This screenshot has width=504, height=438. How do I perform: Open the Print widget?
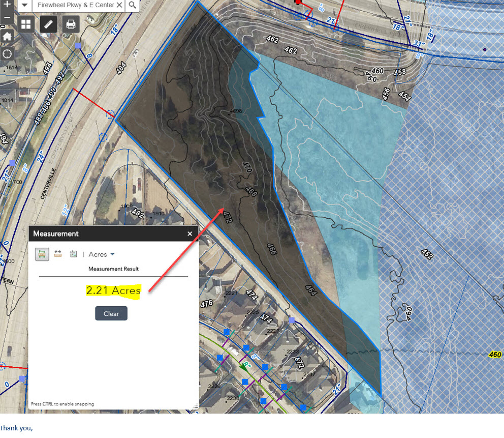(x=71, y=24)
